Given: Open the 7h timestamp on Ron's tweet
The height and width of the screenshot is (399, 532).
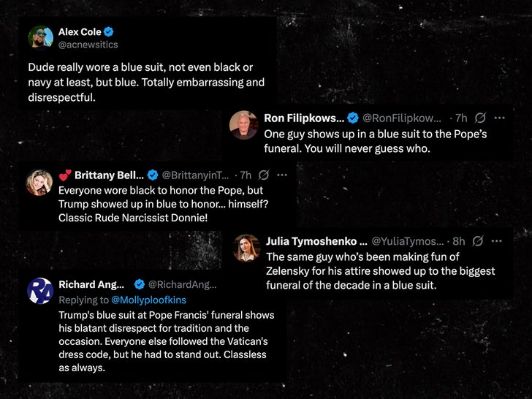Looking at the screenshot, I should click(460, 118).
